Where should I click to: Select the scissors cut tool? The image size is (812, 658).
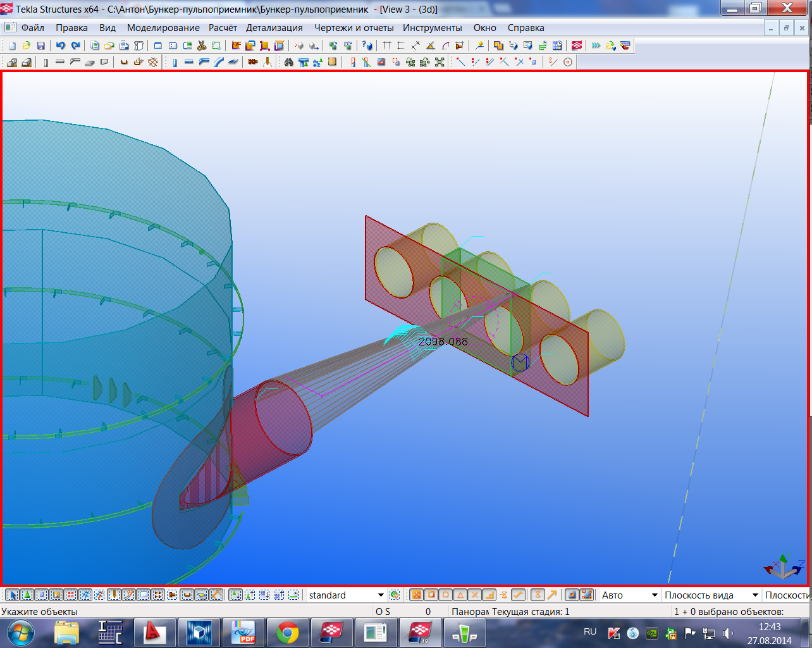[202, 46]
